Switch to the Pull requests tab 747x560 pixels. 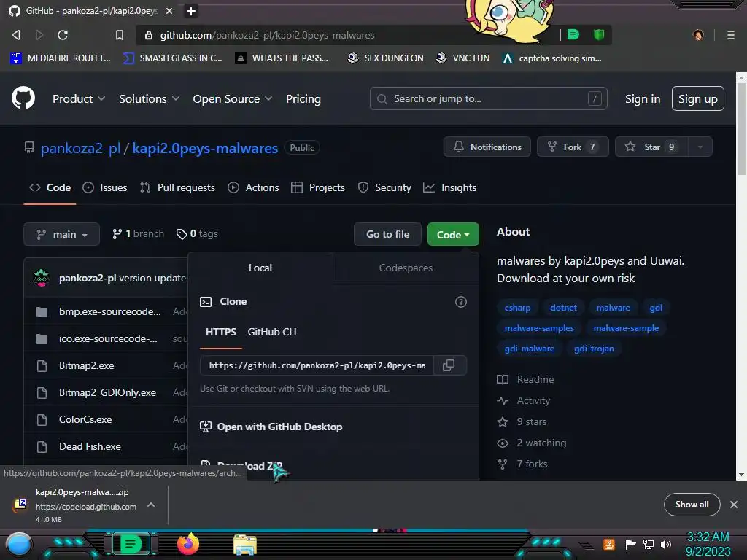178,187
